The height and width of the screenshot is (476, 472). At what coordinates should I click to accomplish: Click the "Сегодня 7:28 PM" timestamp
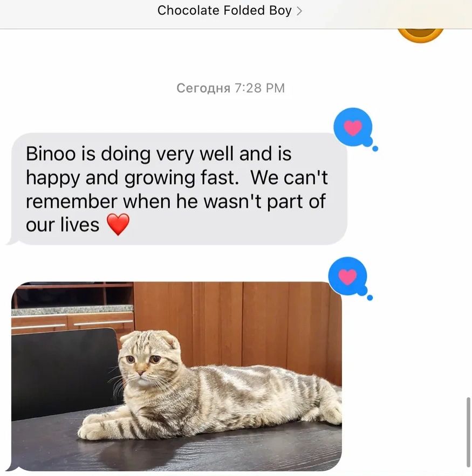[x=230, y=88]
